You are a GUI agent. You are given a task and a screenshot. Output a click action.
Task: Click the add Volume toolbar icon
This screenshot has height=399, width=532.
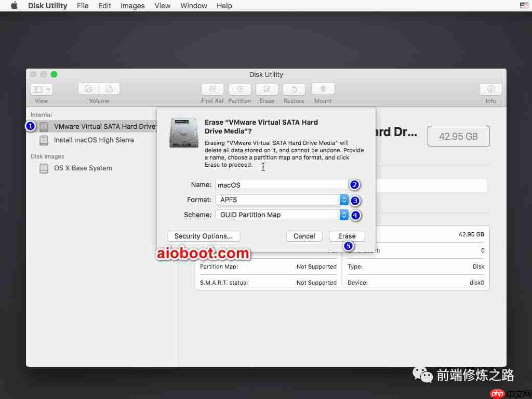tap(89, 89)
